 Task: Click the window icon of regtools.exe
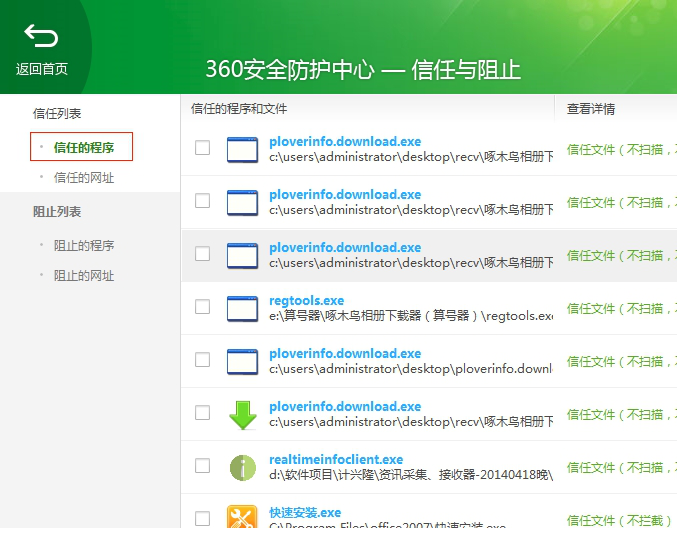point(243,309)
